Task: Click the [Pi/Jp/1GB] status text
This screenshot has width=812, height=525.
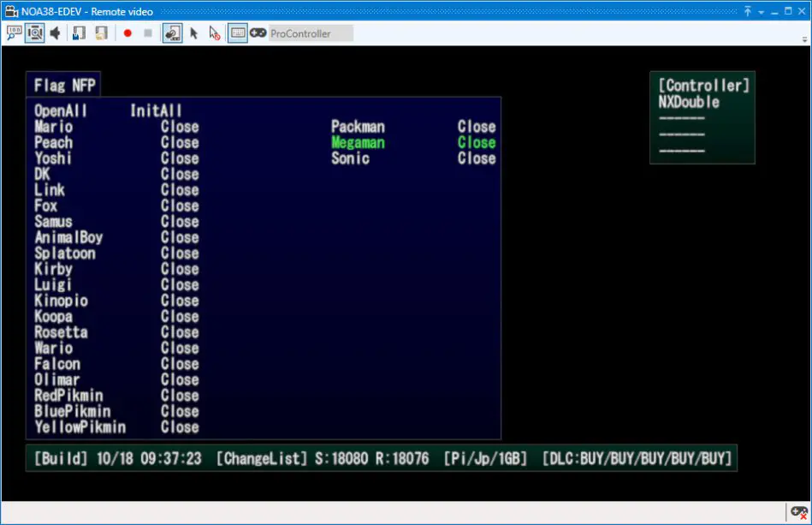Action: coord(485,458)
